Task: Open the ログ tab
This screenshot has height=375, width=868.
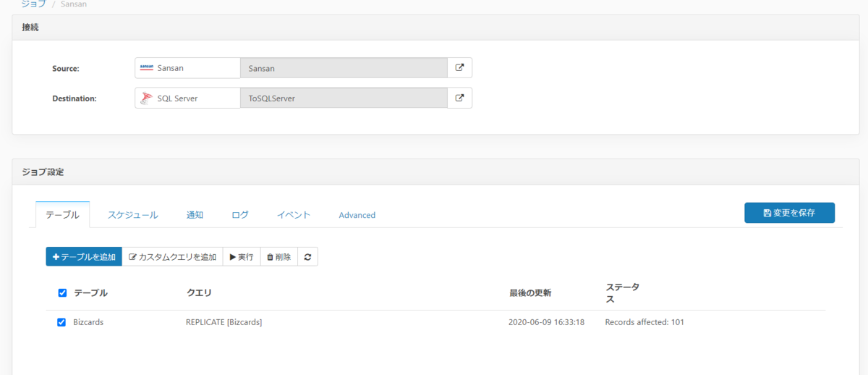Action: pyautogui.click(x=240, y=215)
